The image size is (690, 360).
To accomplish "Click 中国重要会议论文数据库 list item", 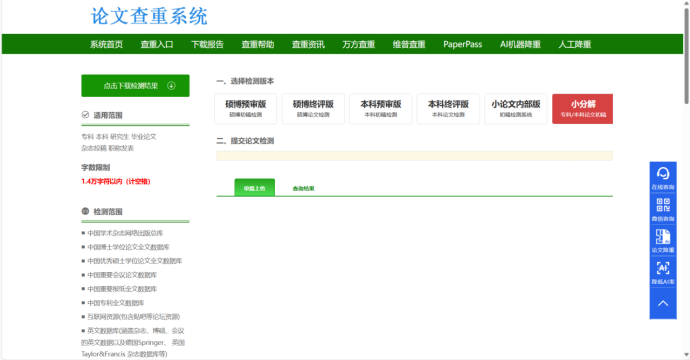I will [x=122, y=275].
